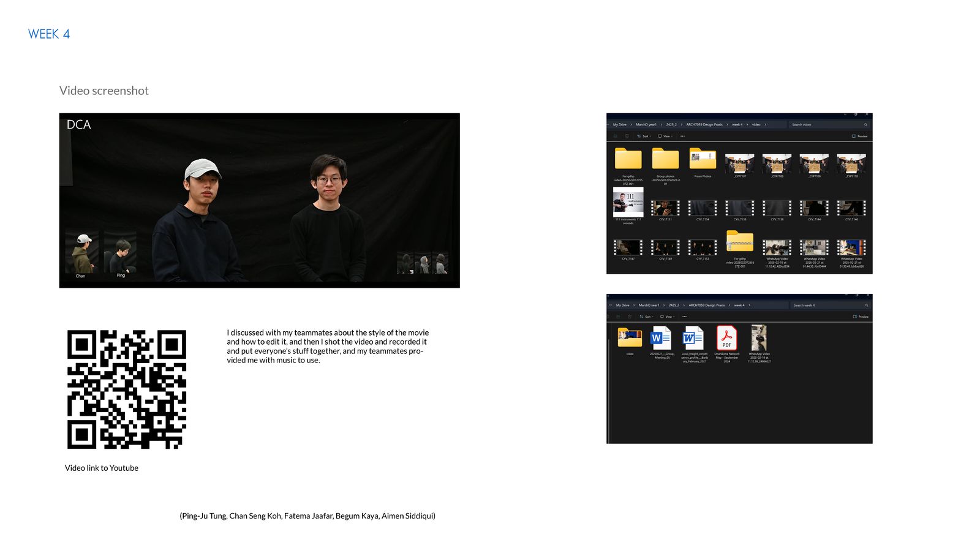Select MarchD year1 breadcrumb in week 4 window
This screenshot has height=551, width=980.
click(x=649, y=305)
